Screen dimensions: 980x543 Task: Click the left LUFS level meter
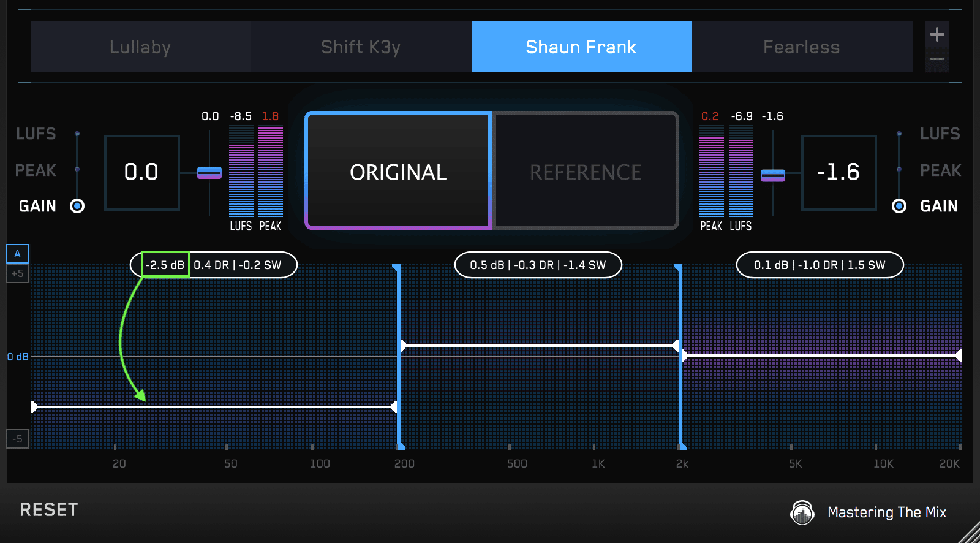(x=241, y=171)
